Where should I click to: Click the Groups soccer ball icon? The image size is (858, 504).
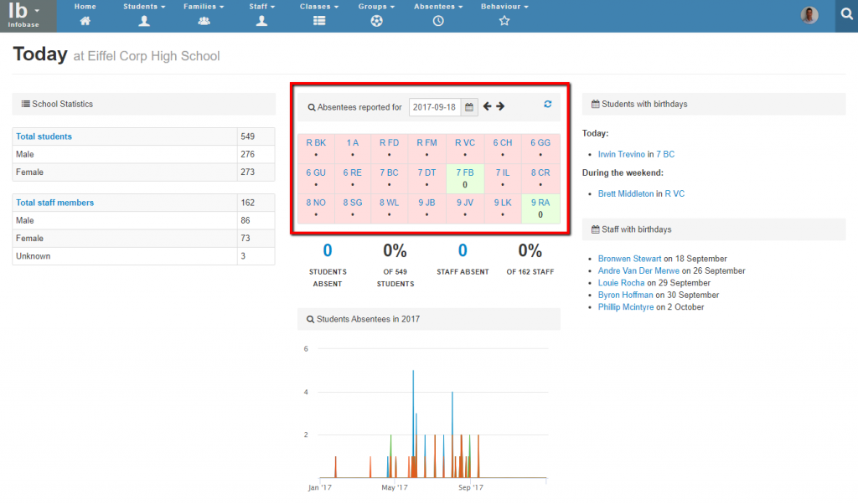click(x=376, y=21)
